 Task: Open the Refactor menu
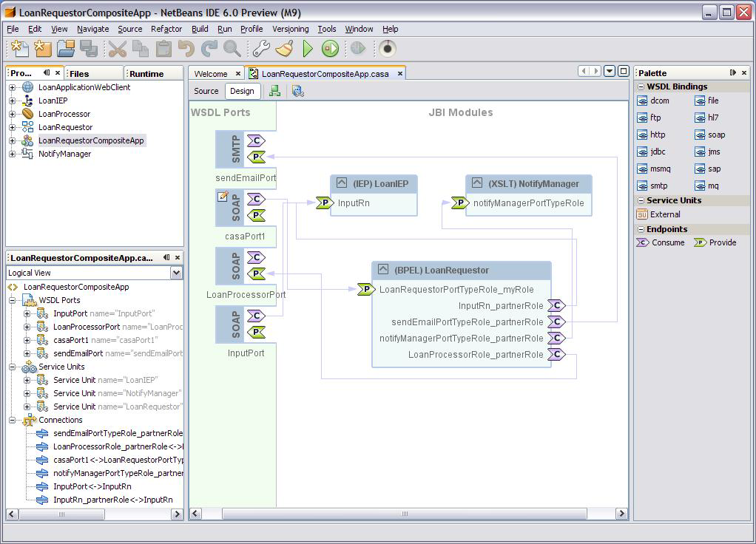click(166, 29)
